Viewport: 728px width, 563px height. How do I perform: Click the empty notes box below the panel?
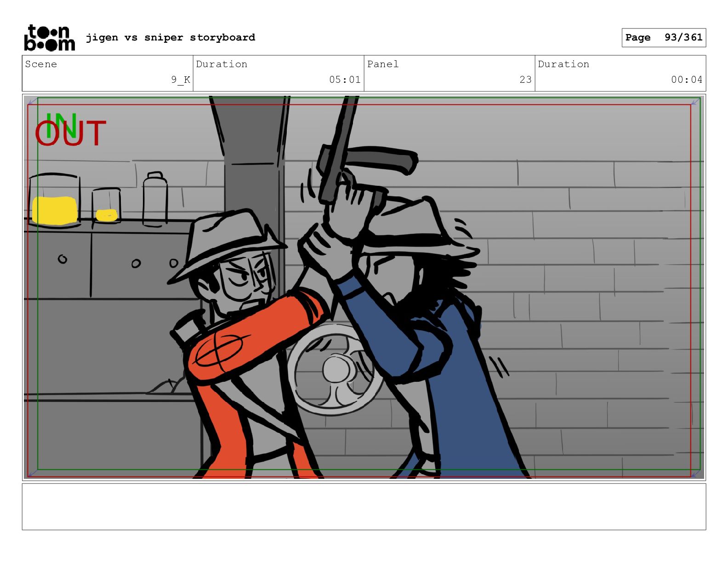pyautogui.click(x=364, y=506)
